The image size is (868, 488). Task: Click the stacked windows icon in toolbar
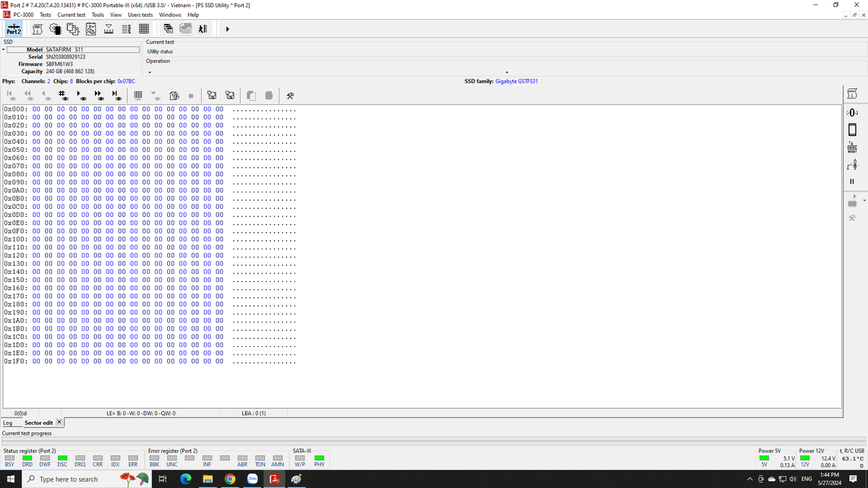point(169,29)
